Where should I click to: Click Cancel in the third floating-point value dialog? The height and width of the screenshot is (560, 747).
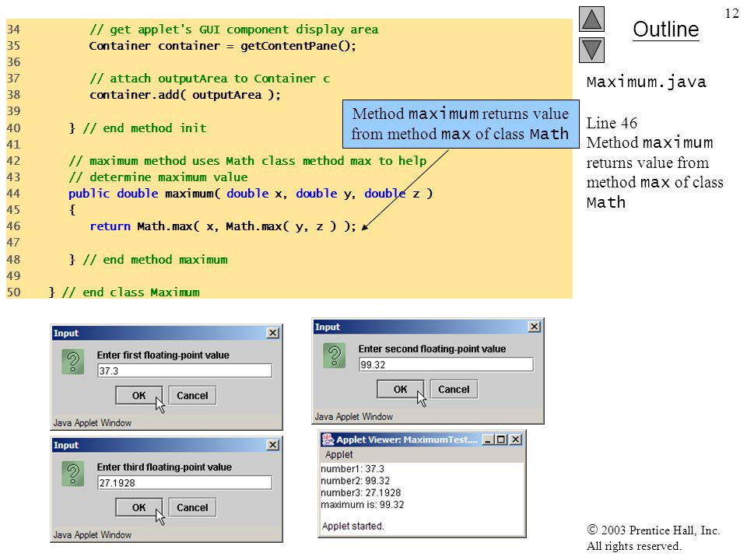(192, 507)
